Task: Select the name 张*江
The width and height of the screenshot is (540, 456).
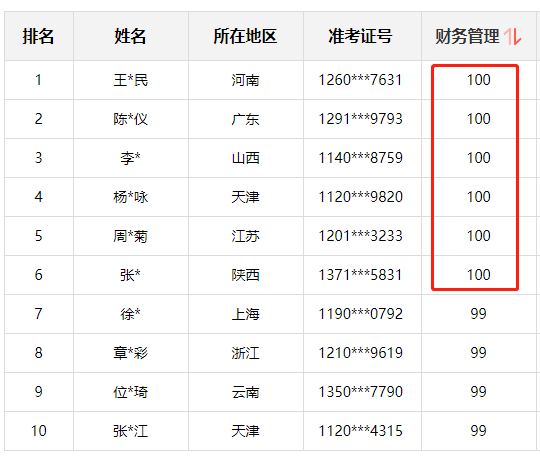Action: pyautogui.click(x=131, y=431)
